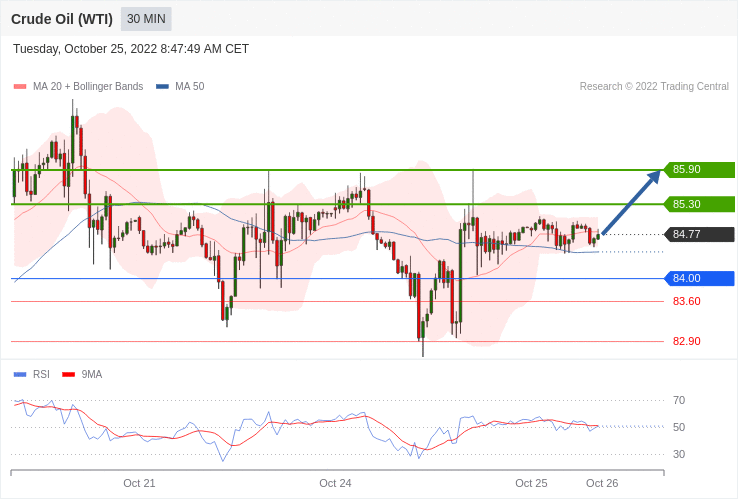This screenshot has width=738, height=500.
Task: Click the MA 50 blue legend swatch
Action: 162,87
